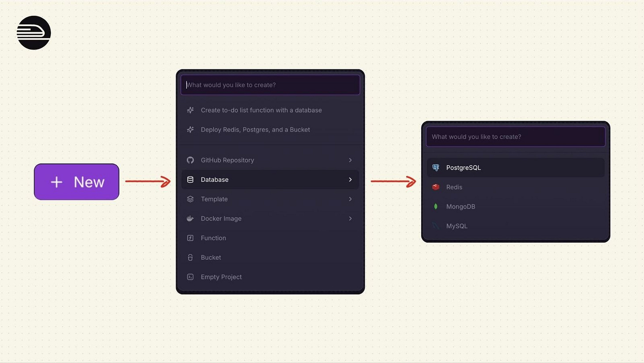Click the Database cylinder icon
This screenshot has height=363, width=644.
(190, 180)
